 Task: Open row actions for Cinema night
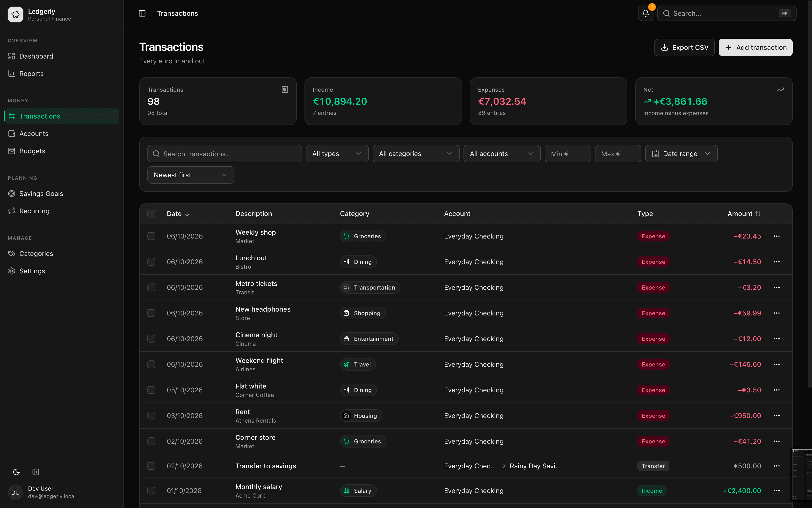(776, 339)
